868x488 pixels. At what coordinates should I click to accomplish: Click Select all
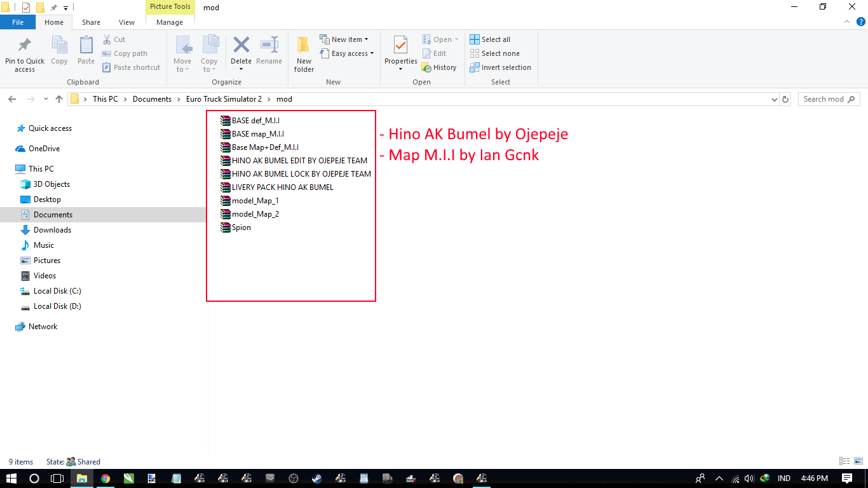490,39
